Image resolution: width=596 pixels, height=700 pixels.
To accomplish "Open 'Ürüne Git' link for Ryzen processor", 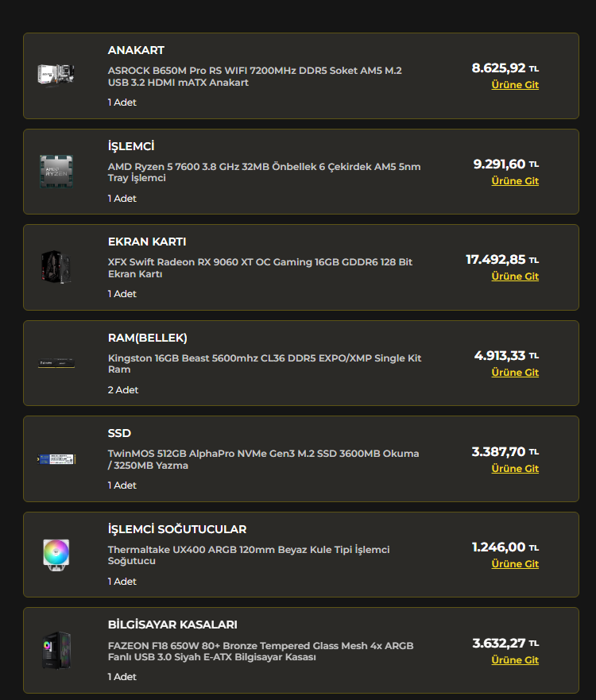I will (515, 181).
